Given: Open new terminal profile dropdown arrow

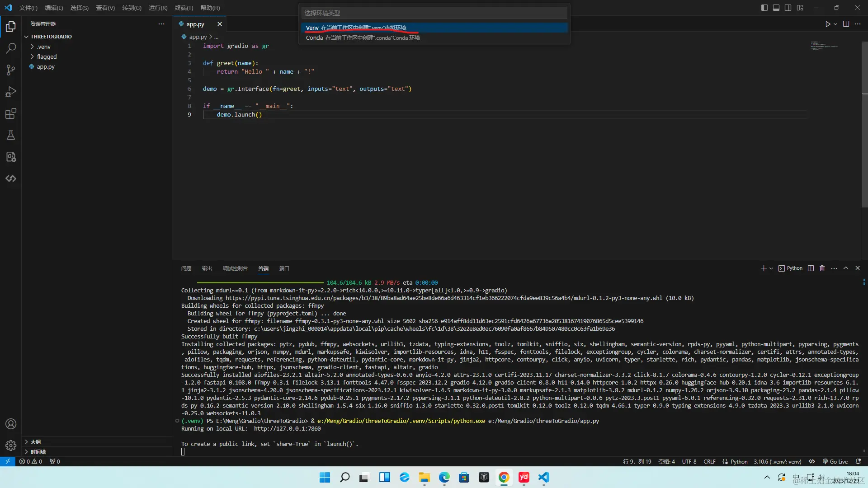Looking at the screenshot, I should pos(771,268).
